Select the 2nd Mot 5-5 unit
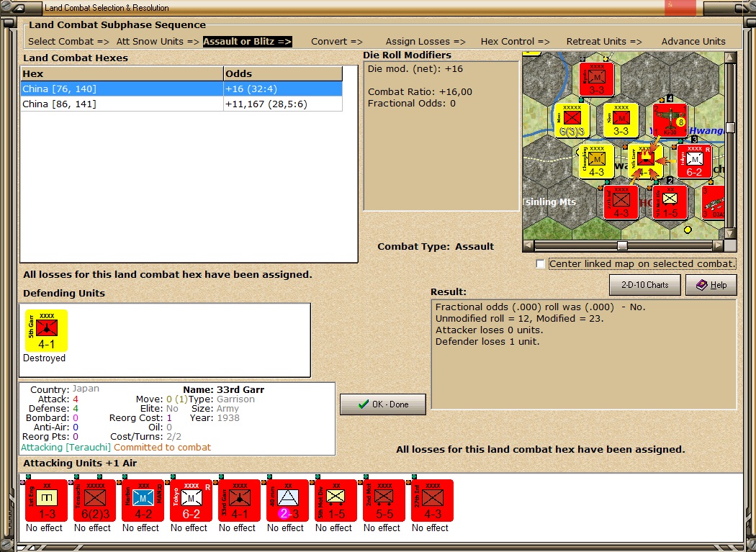Image resolution: width=756 pixels, height=552 pixels. pyautogui.click(x=384, y=500)
